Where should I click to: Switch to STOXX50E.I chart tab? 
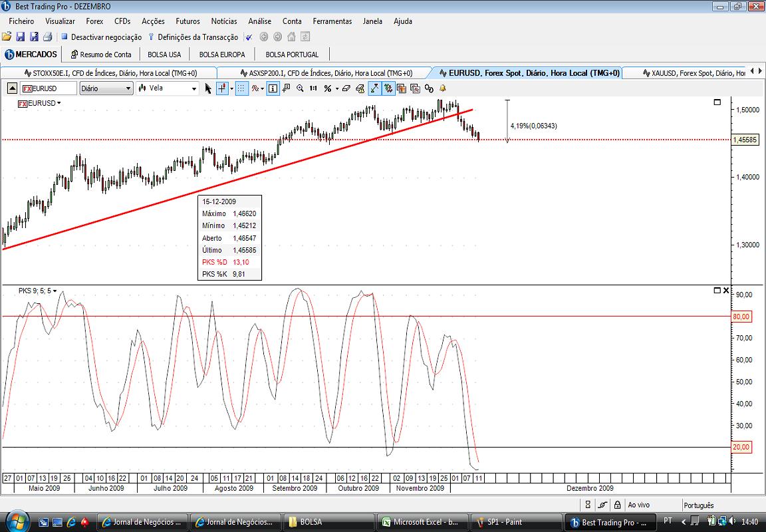click(110, 73)
